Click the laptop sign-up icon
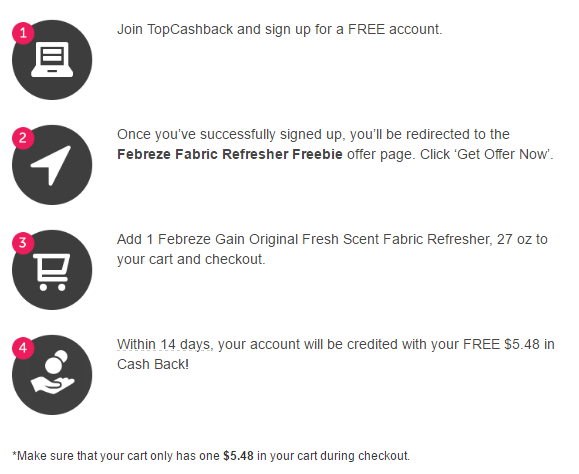Image resolution: width=579 pixels, height=474 pixels. pyautogui.click(x=52, y=60)
